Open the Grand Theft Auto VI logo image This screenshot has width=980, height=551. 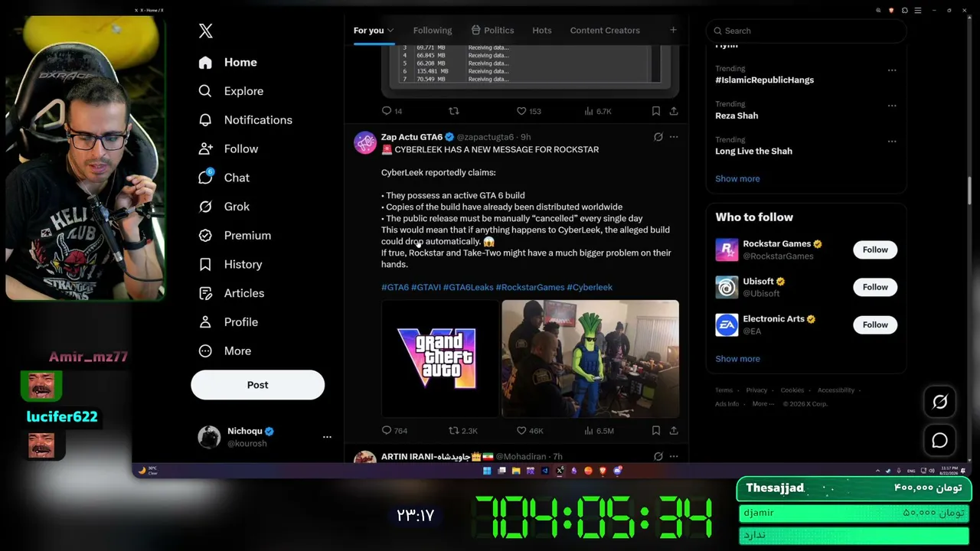pyautogui.click(x=439, y=358)
